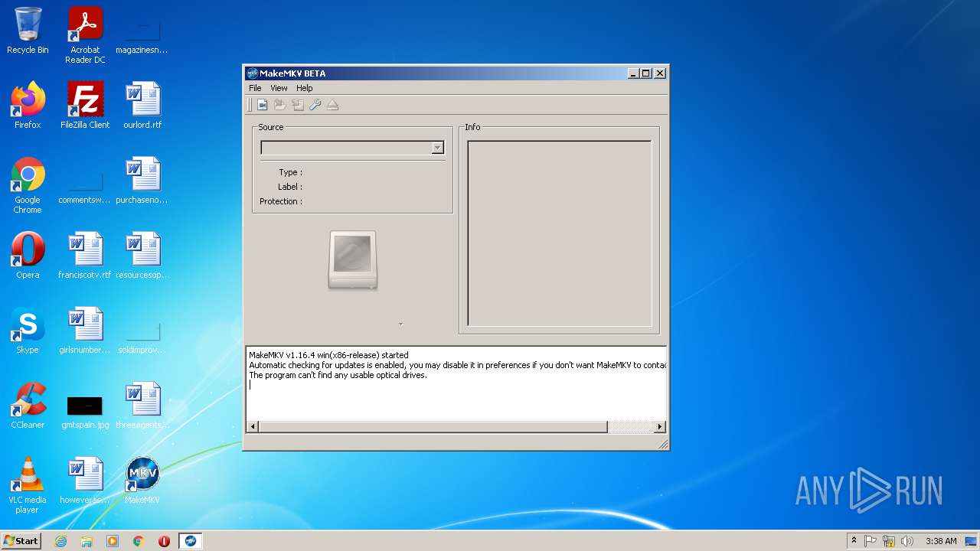Launch Opera from the taskbar

(x=164, y=541)
